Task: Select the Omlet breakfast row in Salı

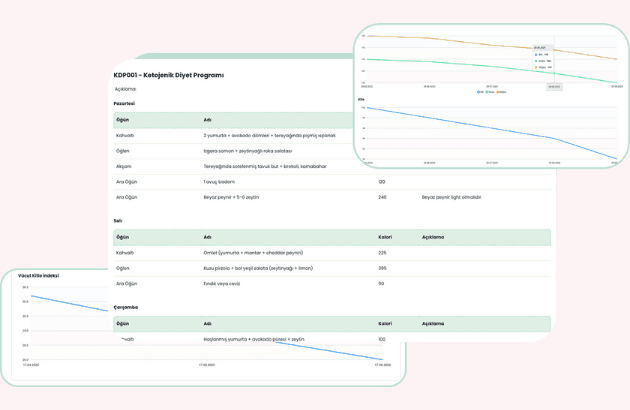Action: tap(252, 253)
